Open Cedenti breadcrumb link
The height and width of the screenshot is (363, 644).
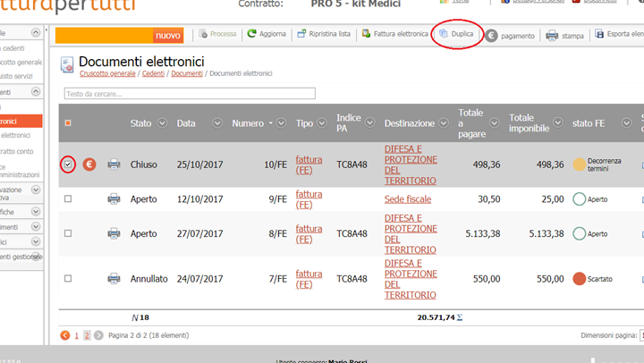click(153, 73)
